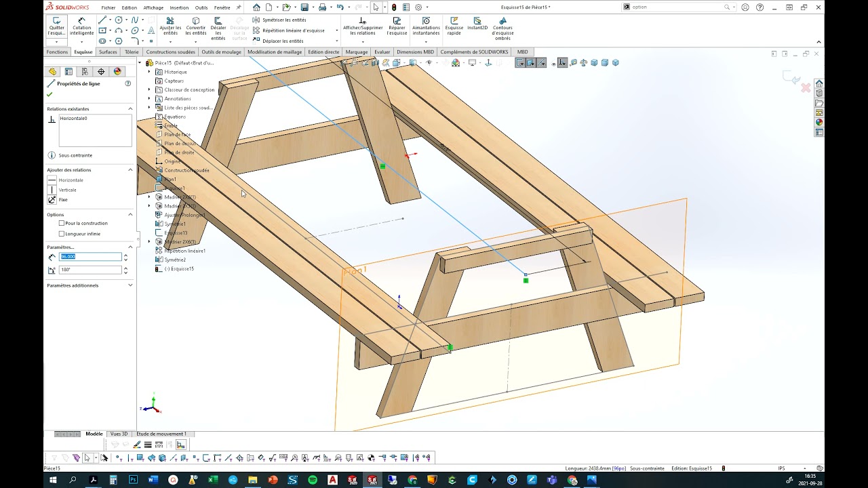Open Excel from the taskbar

213,480
